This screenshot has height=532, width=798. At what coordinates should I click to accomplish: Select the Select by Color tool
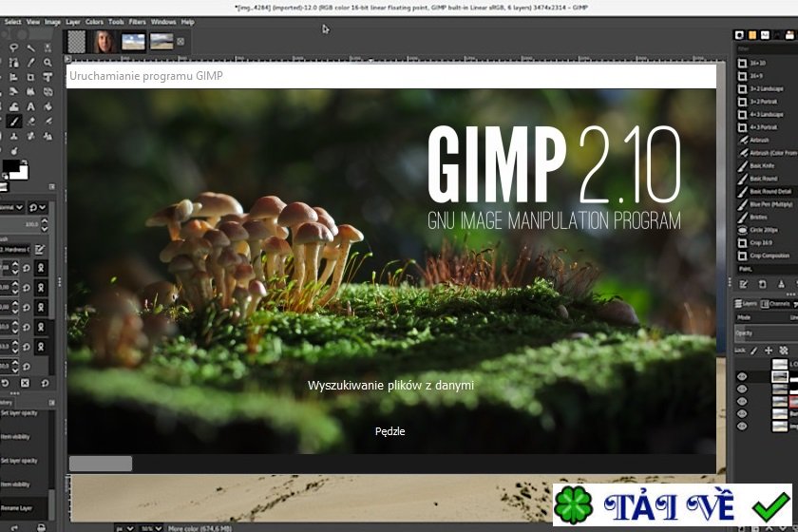pyautogui.click(x=47, y=47)
